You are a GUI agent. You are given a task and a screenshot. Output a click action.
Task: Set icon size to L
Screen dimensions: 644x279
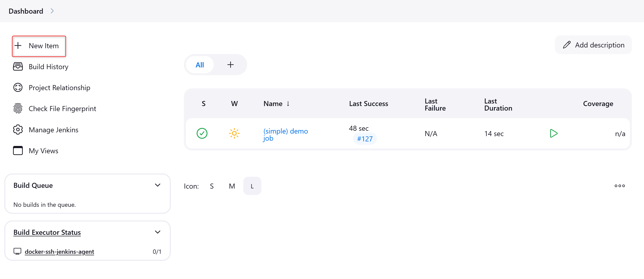252,186
